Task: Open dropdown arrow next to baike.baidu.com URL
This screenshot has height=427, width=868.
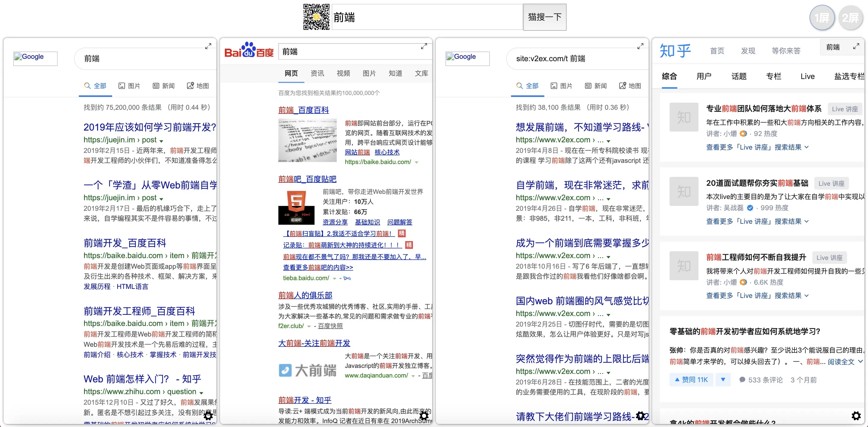Action: [417, 163]
